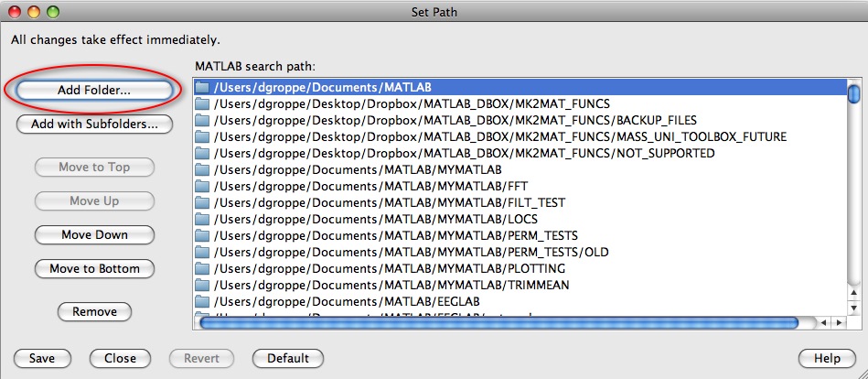The height and width of the screenshot is (379, 868).
Task: Click folder icon of selected Documents/MATLAB row
Action: (202, 88)
